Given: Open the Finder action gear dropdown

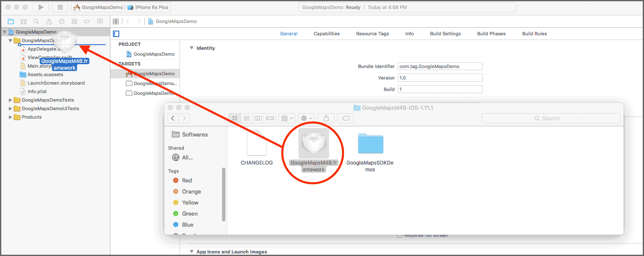Looking at the screenshot, I should pos(306,118).
